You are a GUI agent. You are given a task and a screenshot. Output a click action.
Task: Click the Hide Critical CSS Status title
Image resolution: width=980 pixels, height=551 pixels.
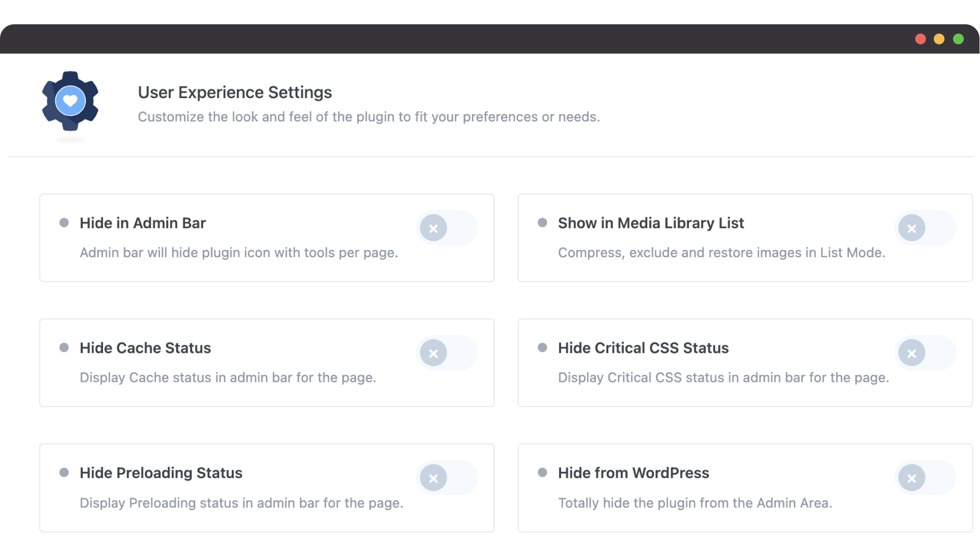point(643,348)
